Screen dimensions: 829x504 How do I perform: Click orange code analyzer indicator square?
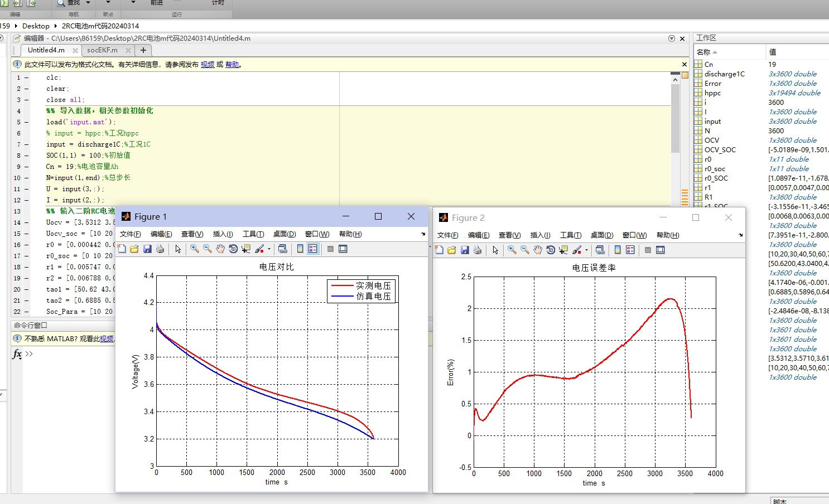pos(685,75)
